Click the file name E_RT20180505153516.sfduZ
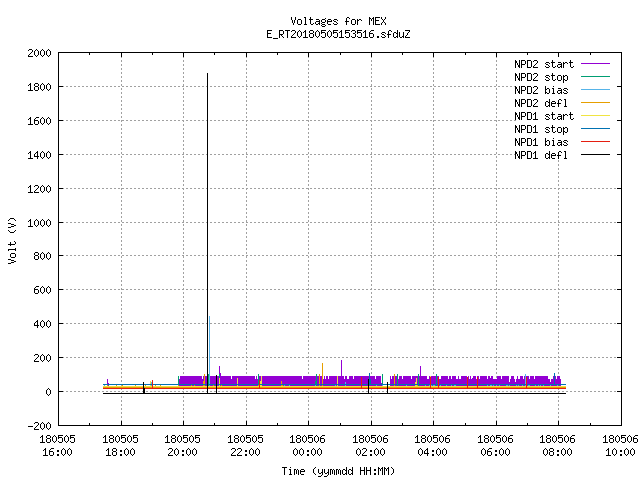The height and width of the screenshot is (480, 640). [x=338, y=34]
